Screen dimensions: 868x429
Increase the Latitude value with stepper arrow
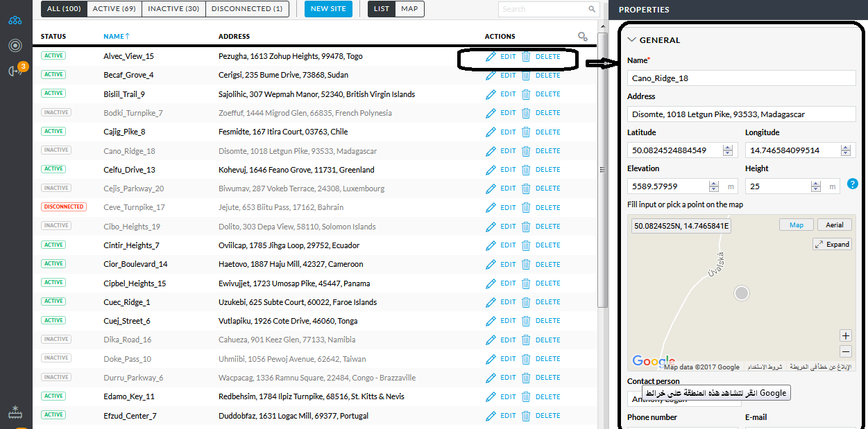point(727,148)
